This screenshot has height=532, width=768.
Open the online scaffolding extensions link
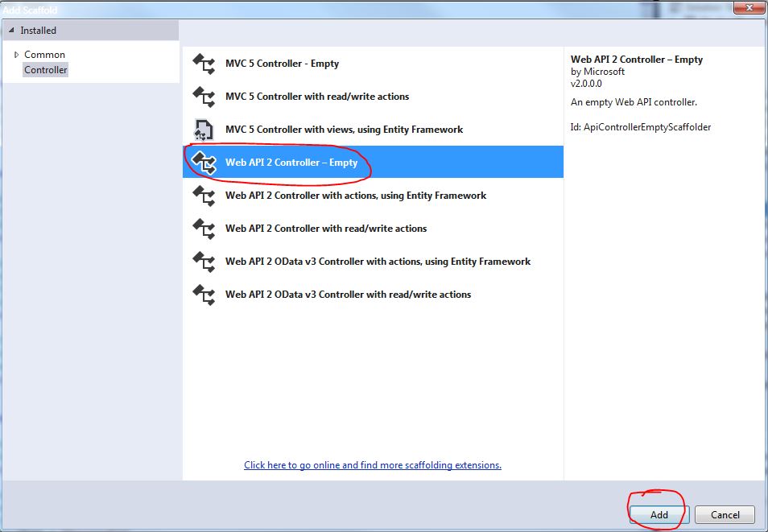tap(373, 465)
